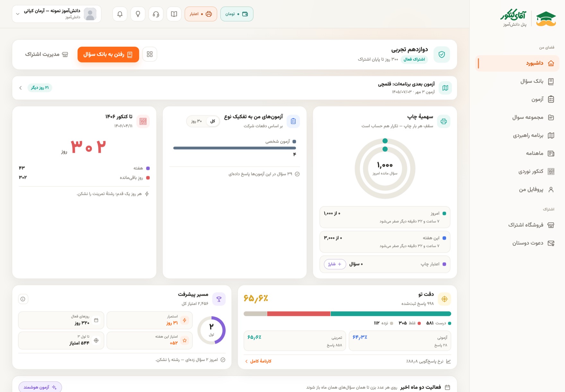565x392 pixels.
Task: Click the اشتراک فعال badge
Action: pyautogui.click(x=414, y=59)
